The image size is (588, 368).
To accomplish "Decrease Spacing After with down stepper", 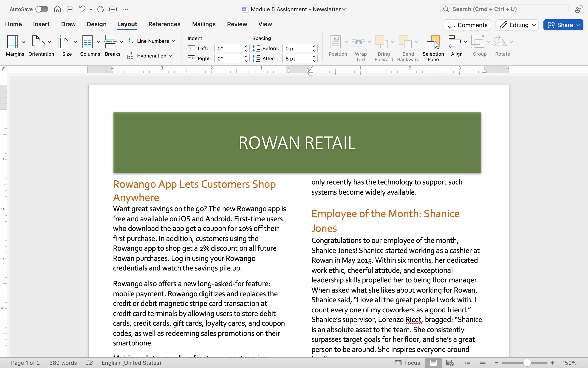I will click(314, 60).
